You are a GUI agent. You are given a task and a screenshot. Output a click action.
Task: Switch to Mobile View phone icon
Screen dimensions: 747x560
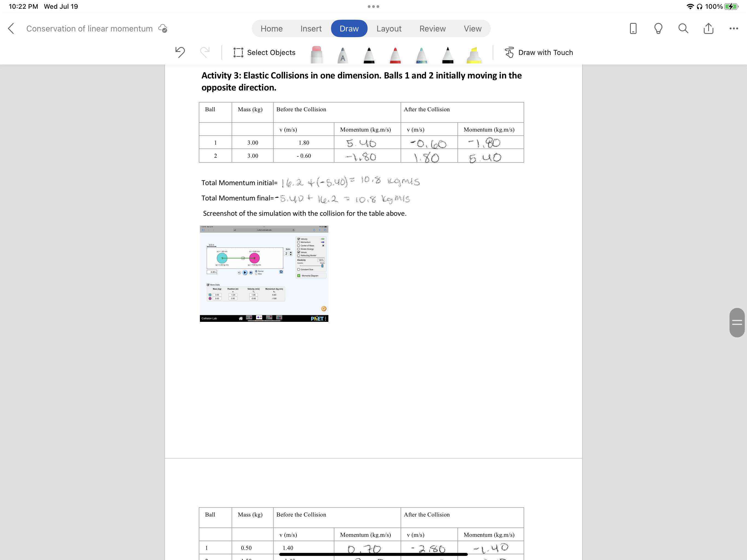(633, 28)
